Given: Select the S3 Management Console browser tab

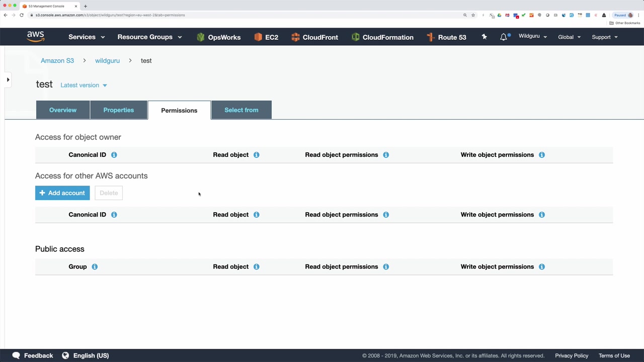Looking at the screenshot, I should (49, 6).
